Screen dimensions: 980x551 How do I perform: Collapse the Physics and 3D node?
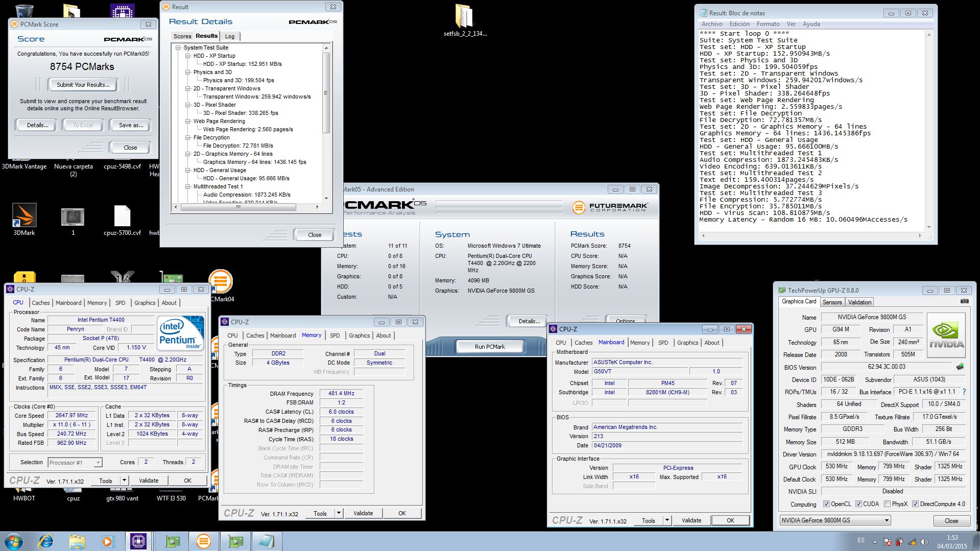(x=188, y=72)
